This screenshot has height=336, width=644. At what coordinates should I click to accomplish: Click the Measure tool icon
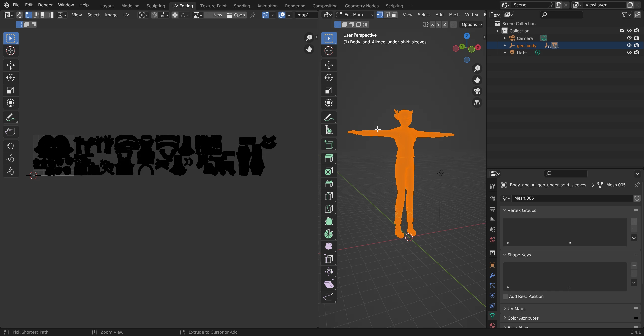(329, 130)
